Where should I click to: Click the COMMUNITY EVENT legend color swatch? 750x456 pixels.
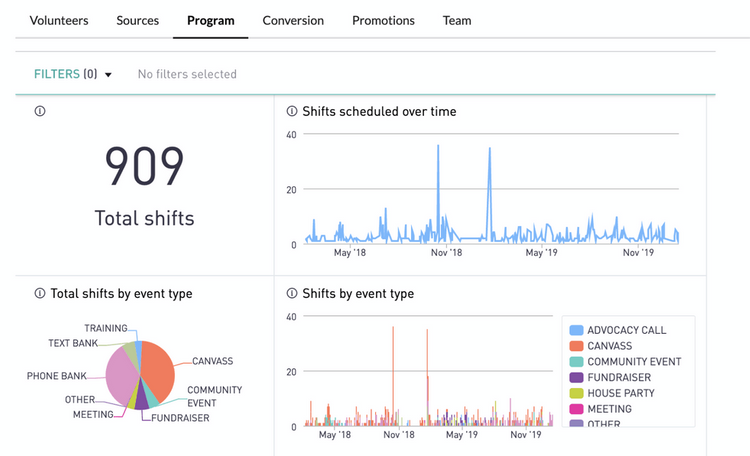(576, 362)
